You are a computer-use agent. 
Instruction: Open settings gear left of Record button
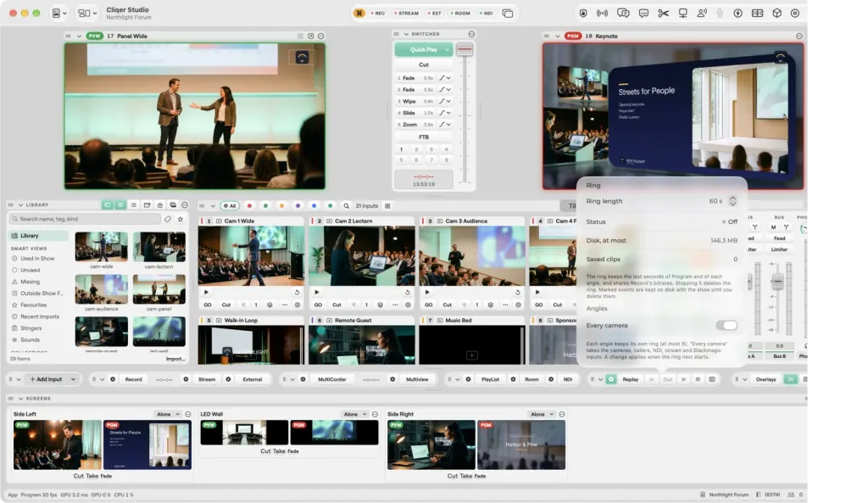point(113,379)
